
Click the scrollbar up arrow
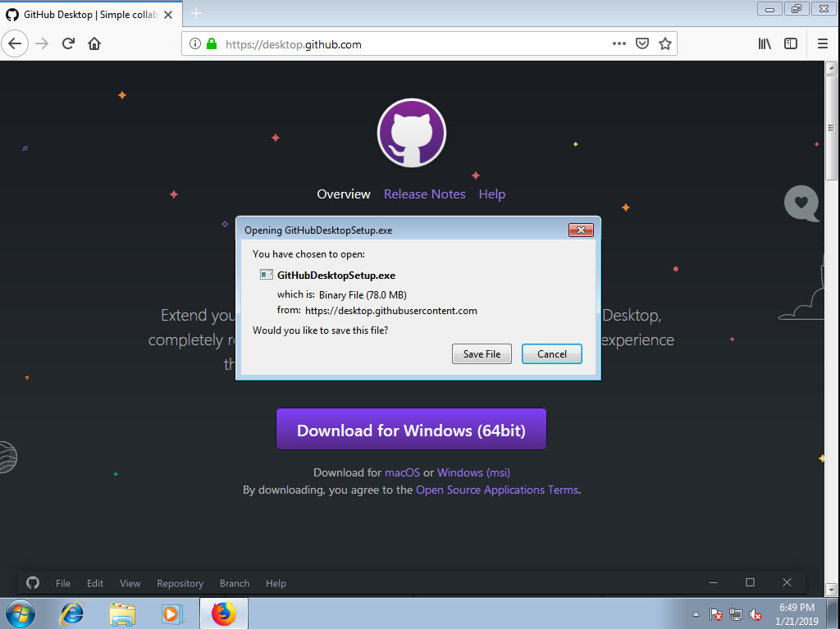[x=831, y=68]
